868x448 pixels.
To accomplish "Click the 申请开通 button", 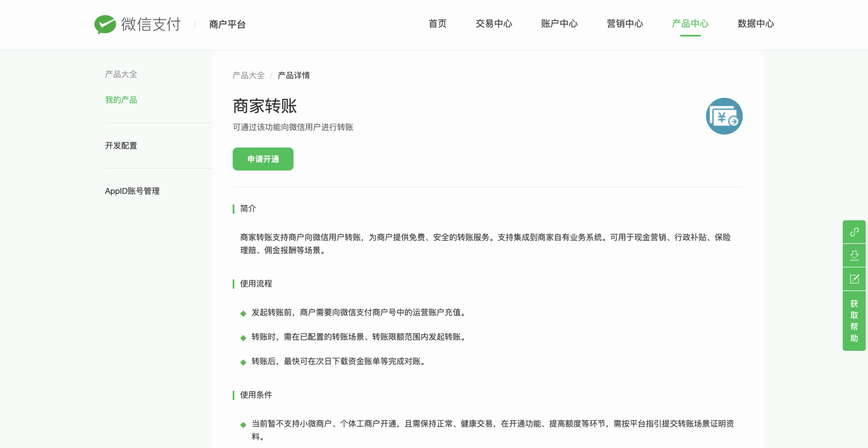I will pos(263,159).
